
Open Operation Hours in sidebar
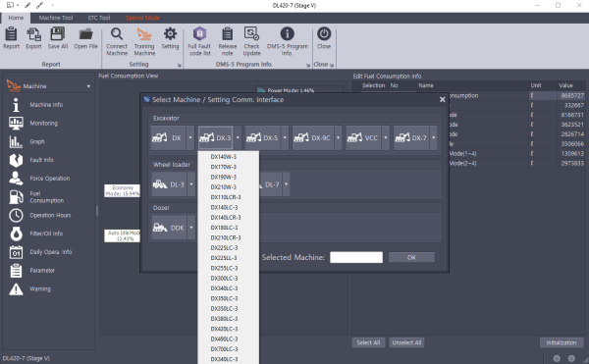(x=50, y=216)
